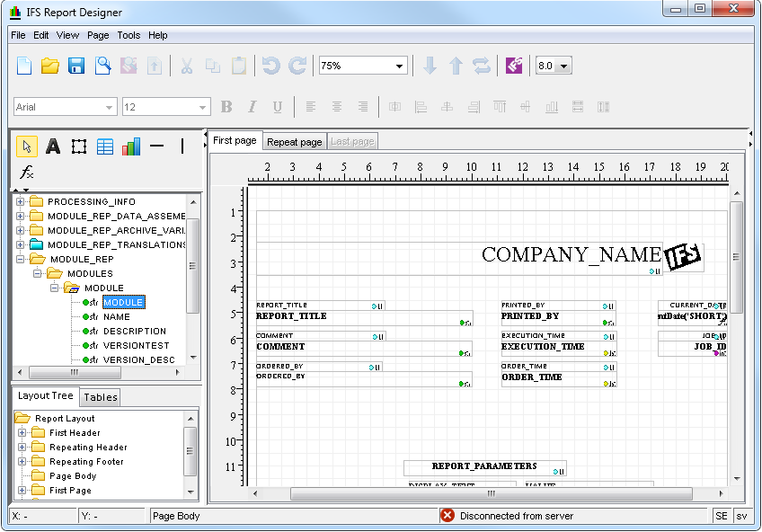
Task: Expand MODULE_REP_DATA_ASSEME node
Action: click(x=20, y=216)
